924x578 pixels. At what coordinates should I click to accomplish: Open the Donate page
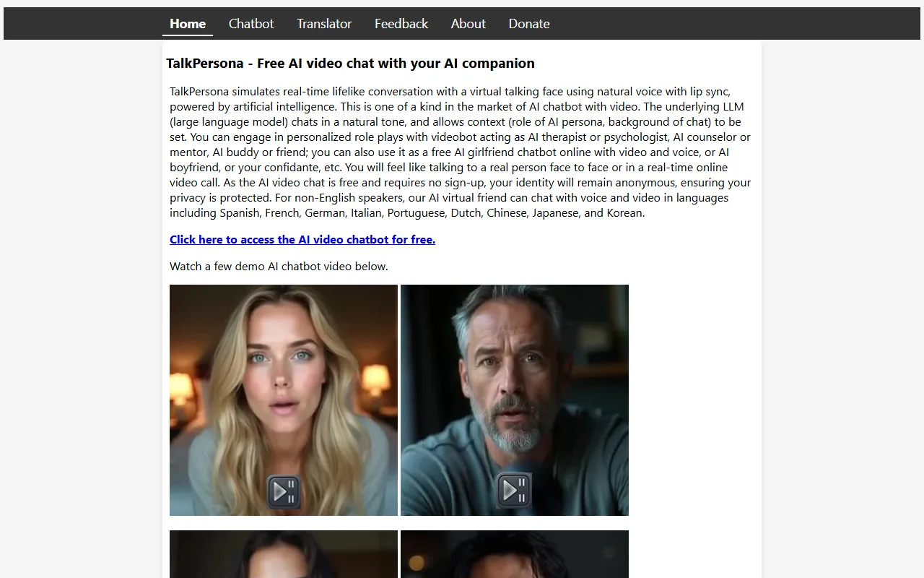(529, 24)
